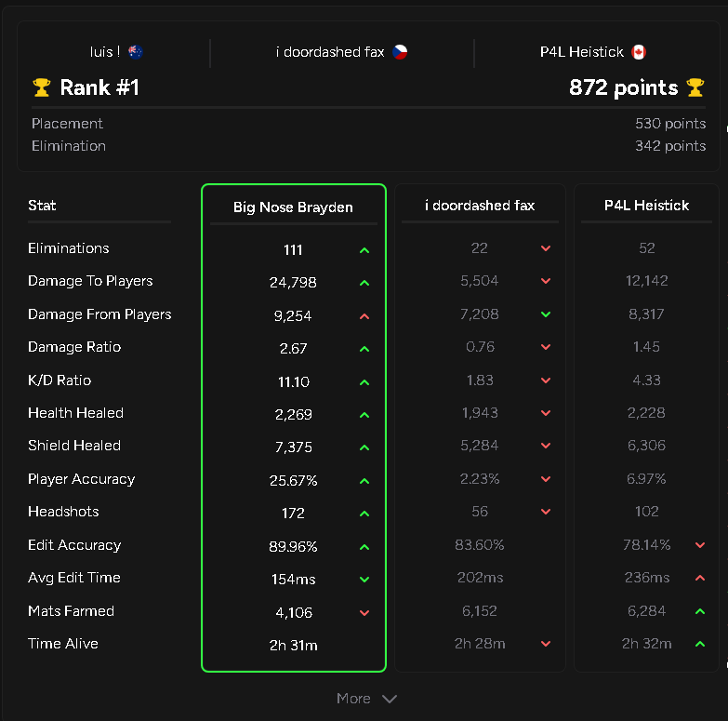Click the 530 points value
Viewport: 728px width, 721px height.
click(670, 124)
